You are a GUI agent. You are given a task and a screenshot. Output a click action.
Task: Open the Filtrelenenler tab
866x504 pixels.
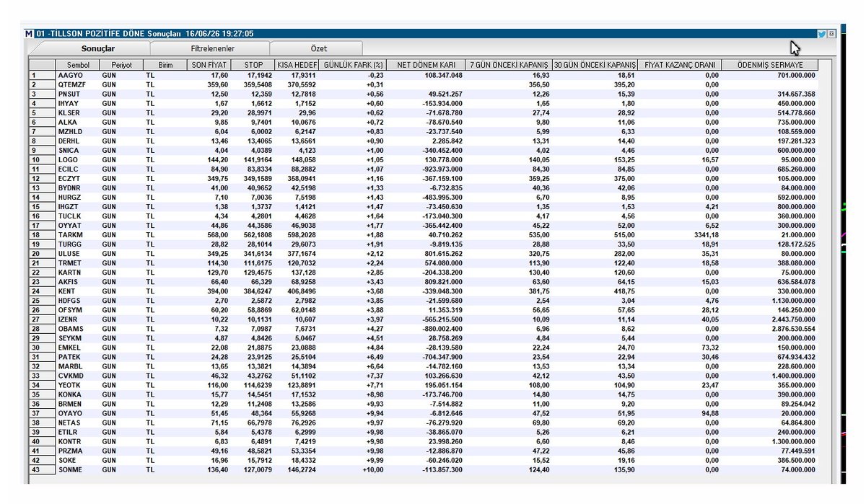click(212, 48)
